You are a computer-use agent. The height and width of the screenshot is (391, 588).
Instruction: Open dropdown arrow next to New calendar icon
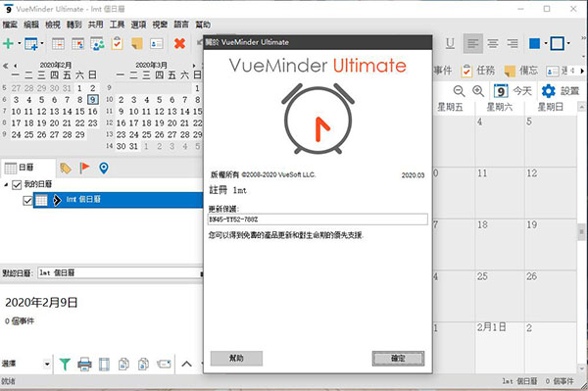pyautogui.click(x=42, y=43)
